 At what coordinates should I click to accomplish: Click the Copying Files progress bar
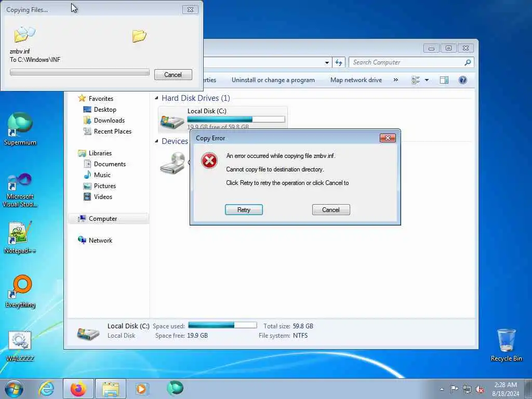[79, 72]
